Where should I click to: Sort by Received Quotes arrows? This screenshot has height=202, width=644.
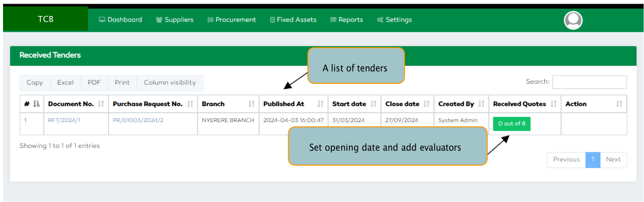coord(554,104)
